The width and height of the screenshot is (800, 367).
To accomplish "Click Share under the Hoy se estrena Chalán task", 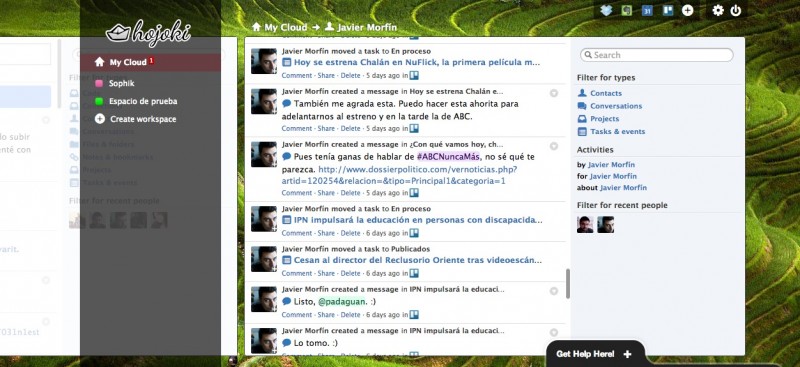I will (x=326, y=76).
